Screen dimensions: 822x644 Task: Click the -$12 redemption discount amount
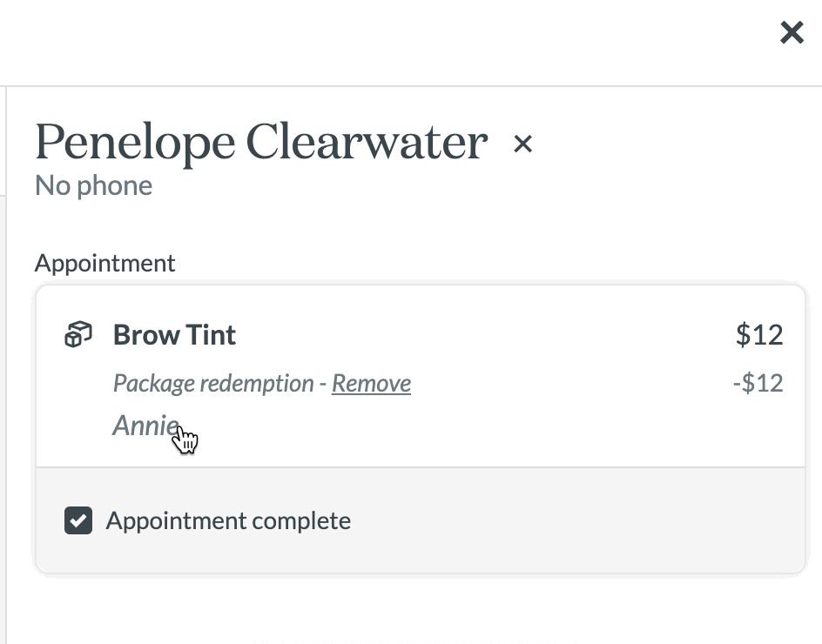pos(758,383)
